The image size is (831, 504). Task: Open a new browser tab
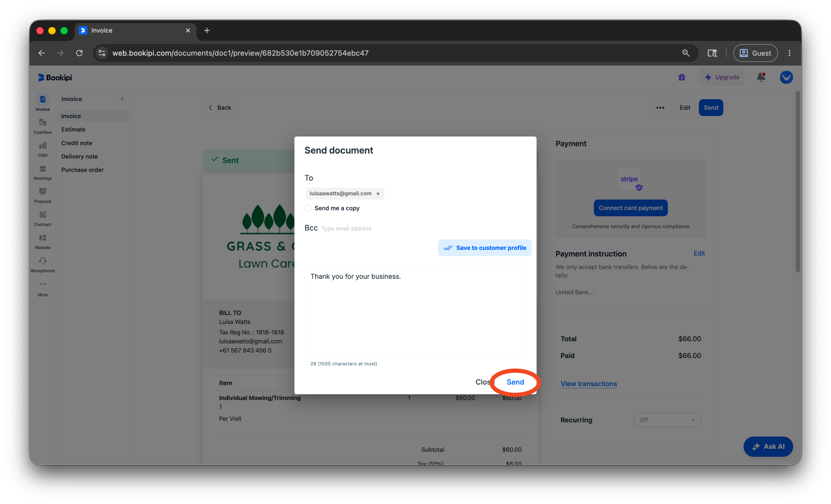[x=207, y=30]
